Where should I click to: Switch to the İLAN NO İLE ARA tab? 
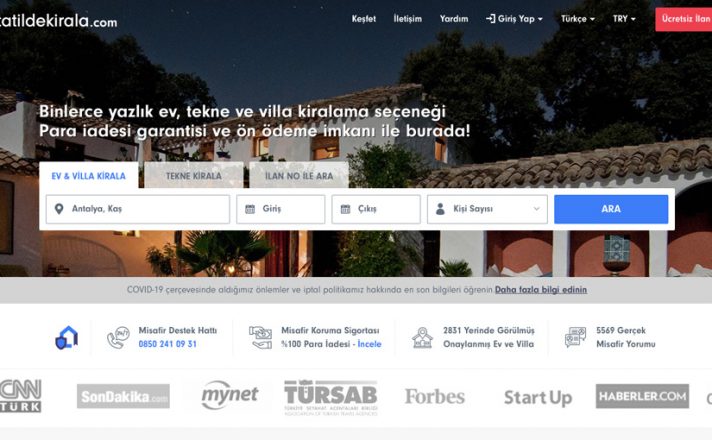pos(299,176)
